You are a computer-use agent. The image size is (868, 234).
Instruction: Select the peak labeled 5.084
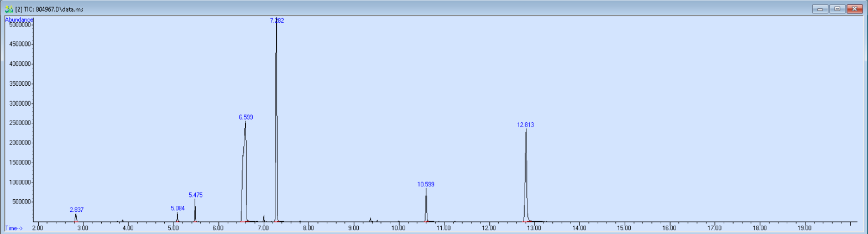click(177, 208)
